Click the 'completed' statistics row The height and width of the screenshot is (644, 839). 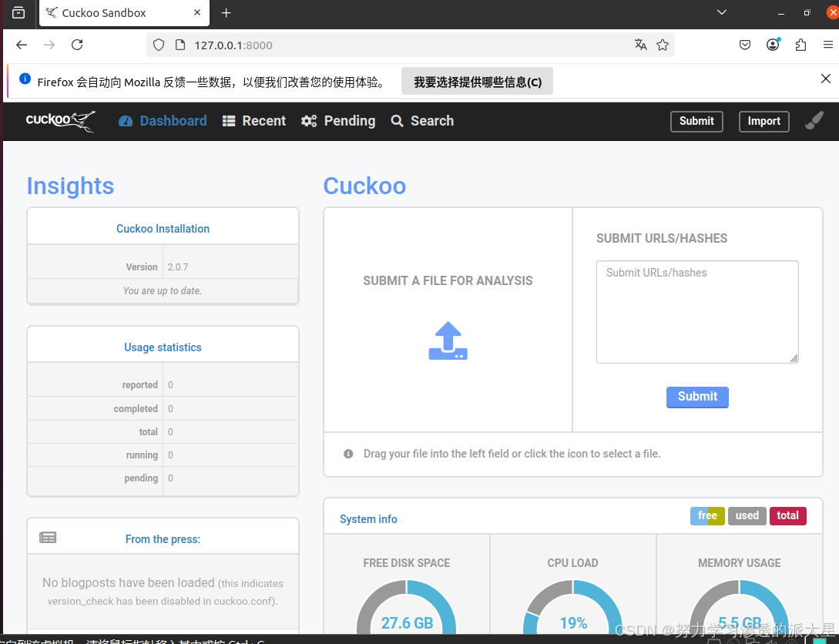pyautogui.click(x=163, y=408)
